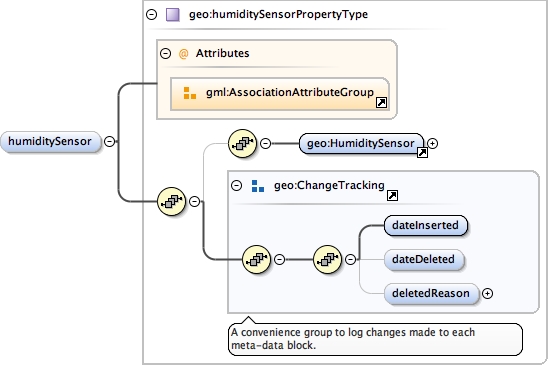Image resolution: width=549 pixels, height=366 pixels.
Task: Click the ChangeTracking annotation note text
Action: click(353, 339)
